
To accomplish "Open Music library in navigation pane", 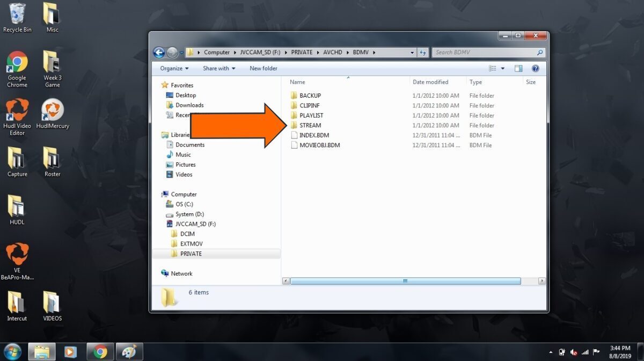I will click(x=183, y=155).
